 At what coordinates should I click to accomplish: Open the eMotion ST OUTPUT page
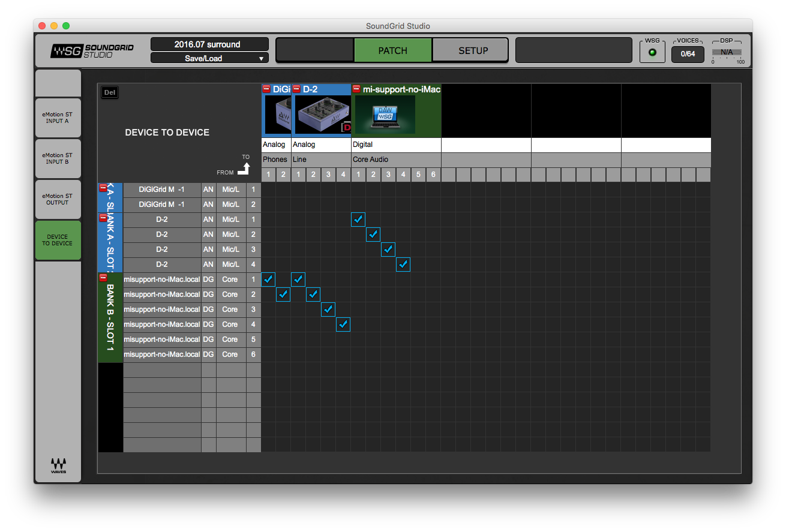[x=58, y=199]
